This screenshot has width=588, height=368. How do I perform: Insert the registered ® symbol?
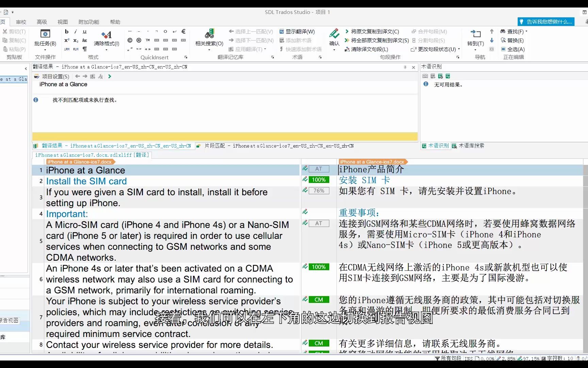click(139, 40)
